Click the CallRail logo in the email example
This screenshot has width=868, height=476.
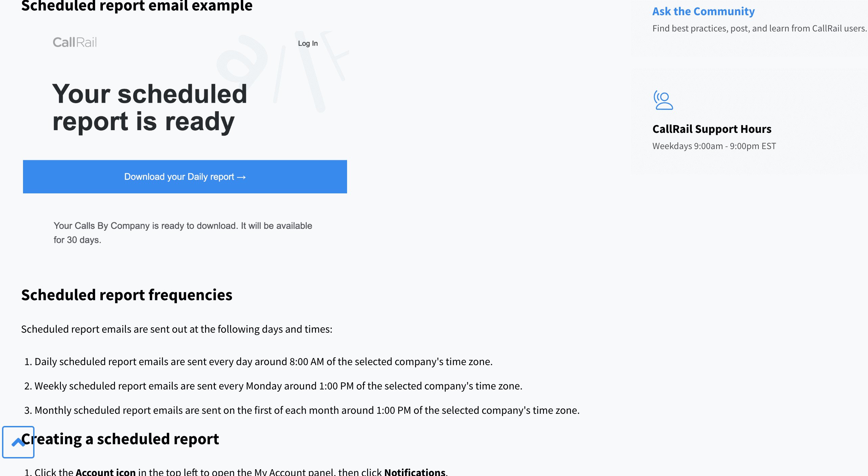pos(74,42)
